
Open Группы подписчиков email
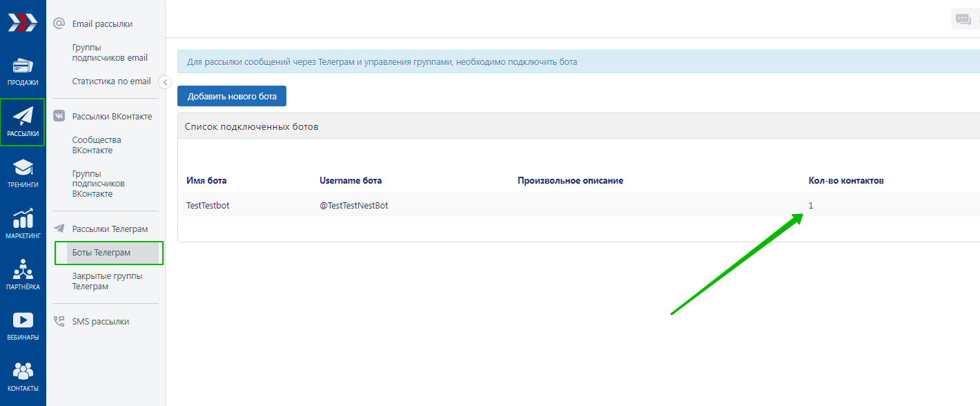[110, 52]
